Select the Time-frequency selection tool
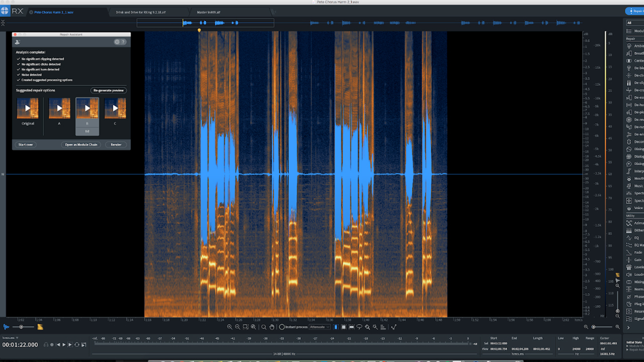Screen dimensions: 644x362 (x=344, y=327)
